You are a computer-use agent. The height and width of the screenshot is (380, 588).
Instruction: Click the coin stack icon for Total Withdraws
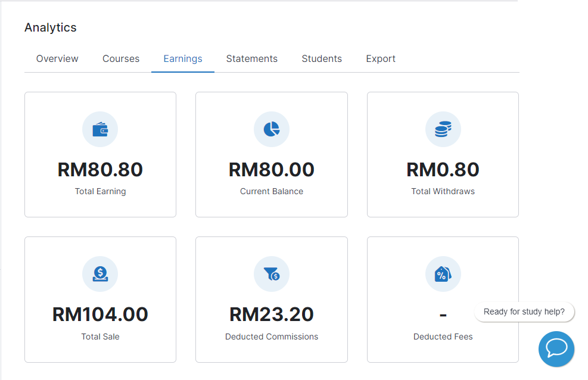(x=443, y=129)
